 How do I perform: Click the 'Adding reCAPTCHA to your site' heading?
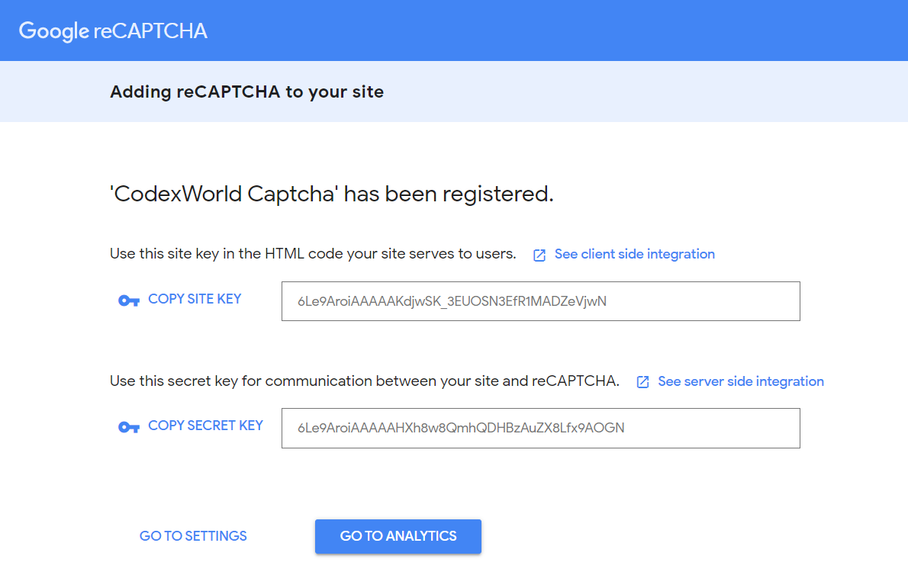(246, 92)
